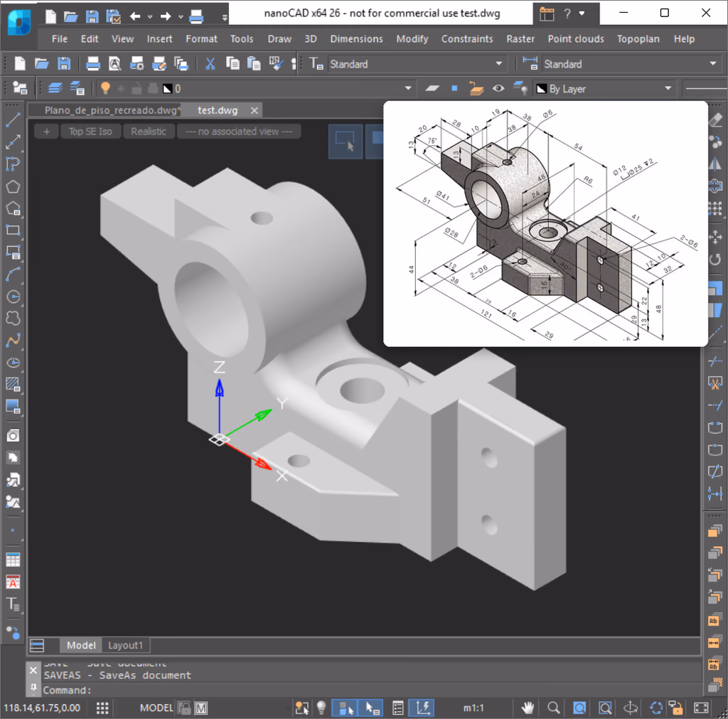Click the Cut scissors icon

(x=210, y=63)
